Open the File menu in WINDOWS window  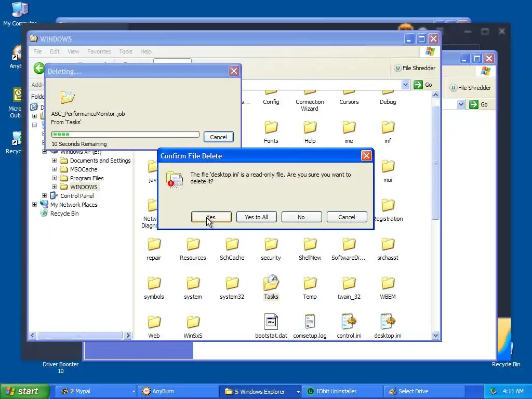[37, 51]
